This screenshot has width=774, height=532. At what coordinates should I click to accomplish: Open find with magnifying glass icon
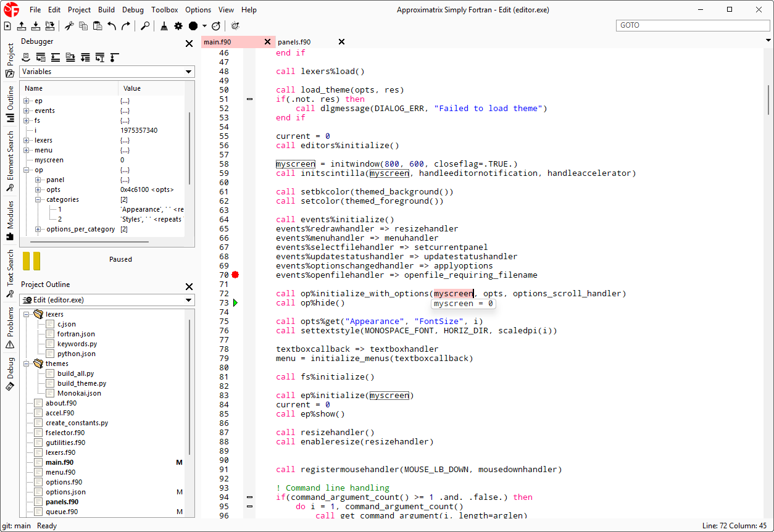(x=145, y=26)
